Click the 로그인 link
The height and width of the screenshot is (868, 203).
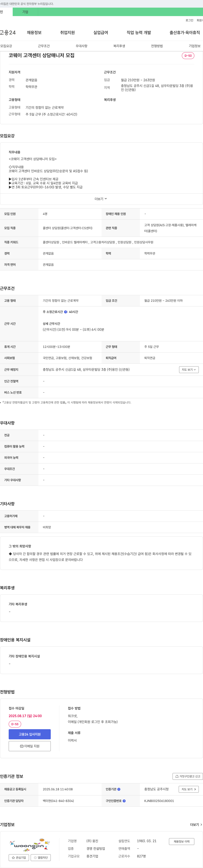pos(189,20)
